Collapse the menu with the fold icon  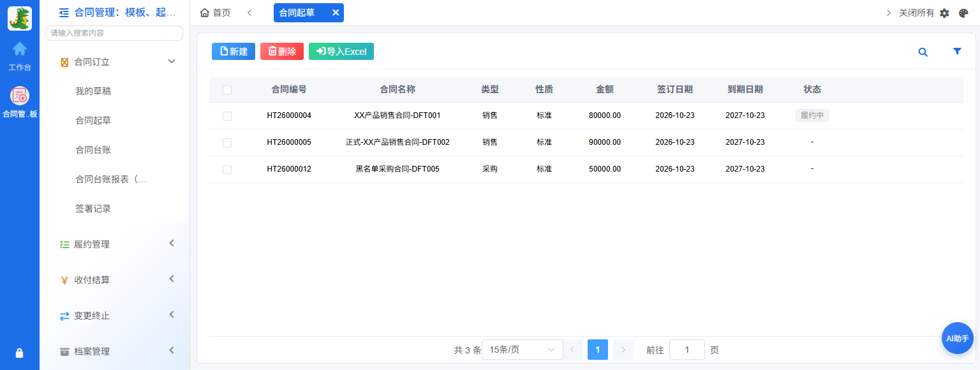pyautogui.click(x=64, y=12)
